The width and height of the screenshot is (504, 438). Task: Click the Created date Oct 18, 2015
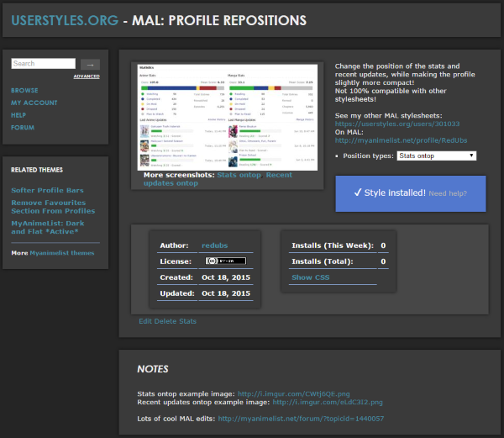click(x=226, y=277)
